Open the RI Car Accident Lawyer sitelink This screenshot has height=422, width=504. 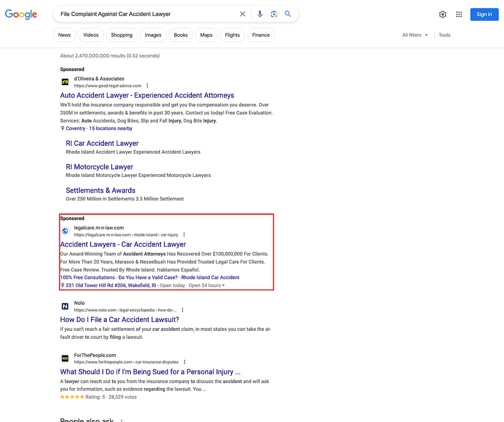tap(102, 143)
